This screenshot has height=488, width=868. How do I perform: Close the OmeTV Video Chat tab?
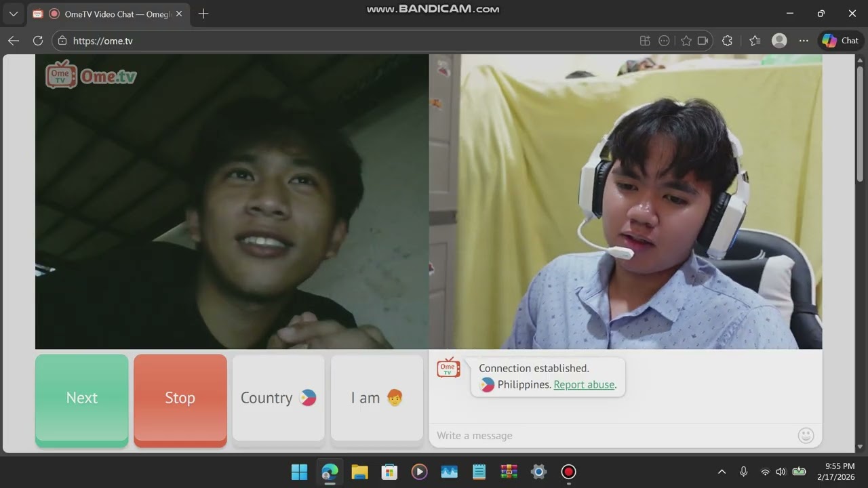[179, 14]
